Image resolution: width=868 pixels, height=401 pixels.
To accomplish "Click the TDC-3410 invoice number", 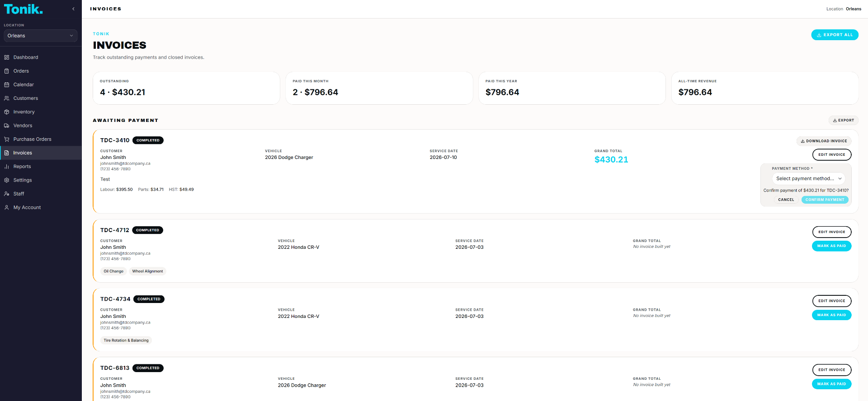I will tap(115, 140).
